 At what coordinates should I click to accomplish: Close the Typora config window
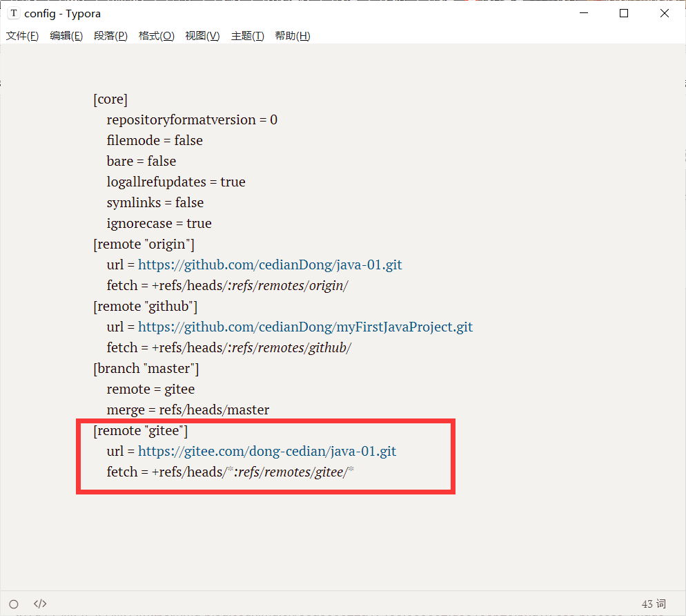tap(664, 13)
